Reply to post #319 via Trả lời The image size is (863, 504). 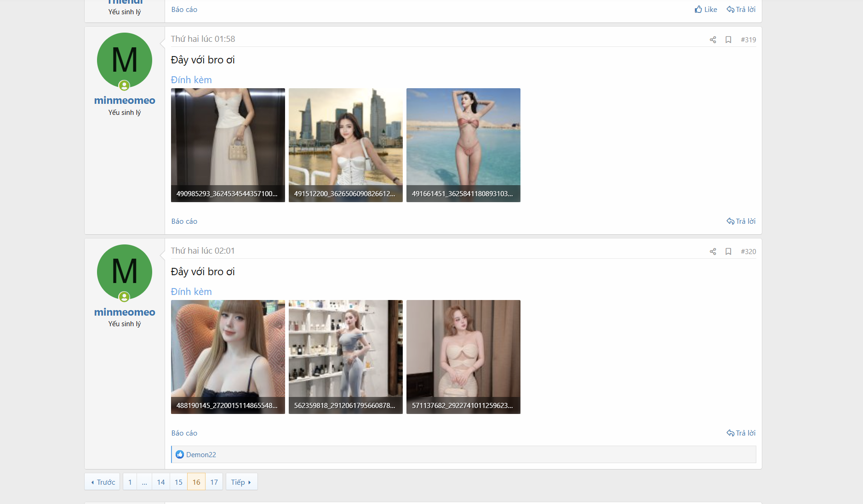[741, 221]
